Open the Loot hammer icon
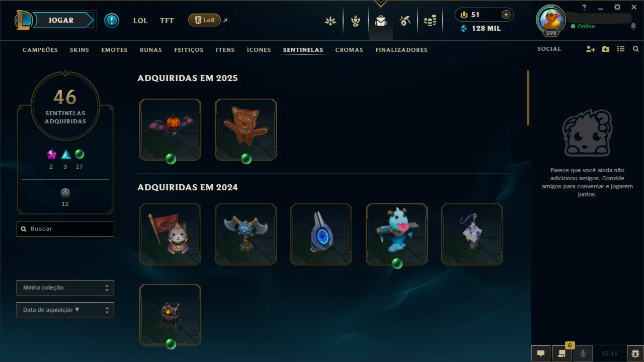 pos(405,21)
